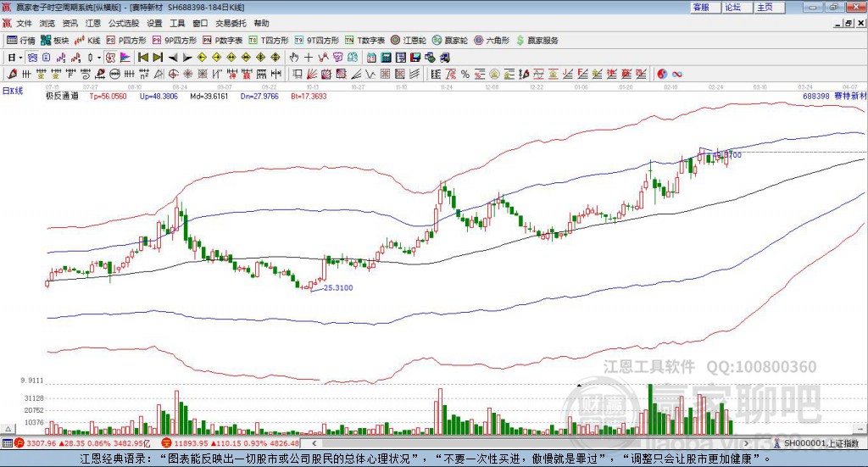Open the 文件 menu
The width and height of the screenshot is (868, 467).
25,23
